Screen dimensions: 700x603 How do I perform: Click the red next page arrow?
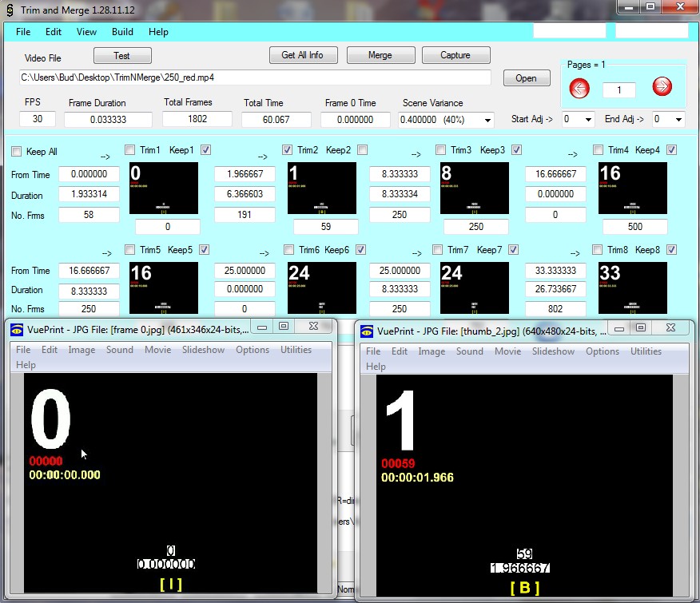662,86
